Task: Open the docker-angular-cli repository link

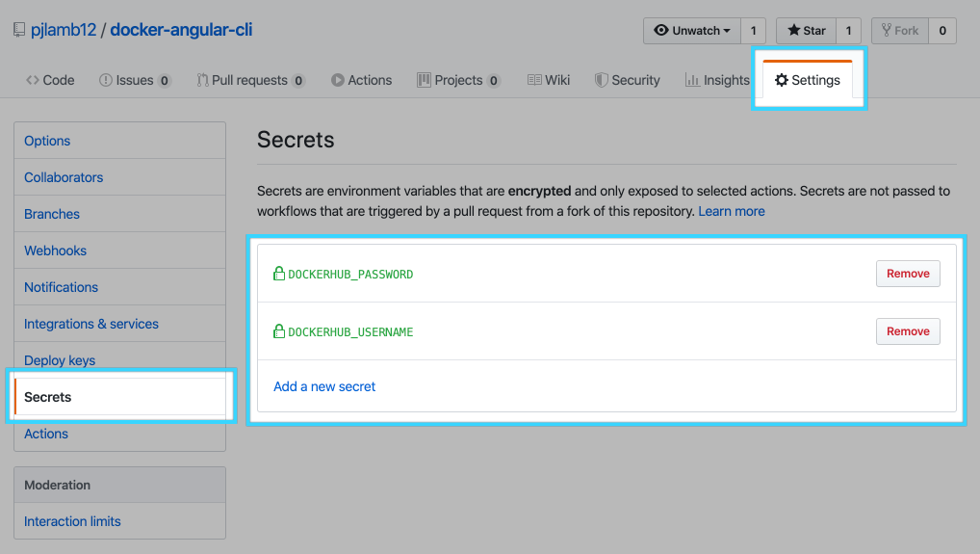Action: (181, 30)
